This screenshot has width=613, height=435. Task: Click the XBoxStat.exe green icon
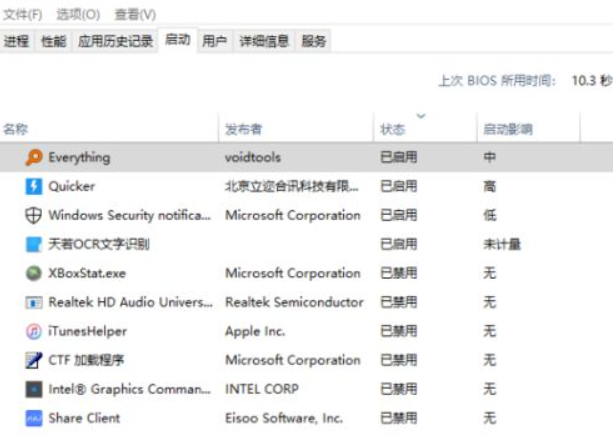coord(34,273)
